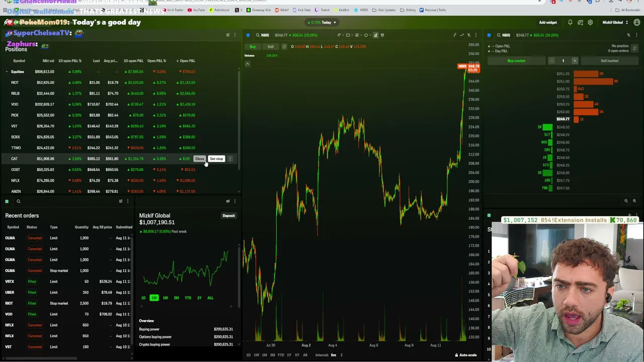This screenshot has height=362, width=644.
Task: Sort positions by Open P&L column
Action: pyautogui.click(x=186, y=61)
